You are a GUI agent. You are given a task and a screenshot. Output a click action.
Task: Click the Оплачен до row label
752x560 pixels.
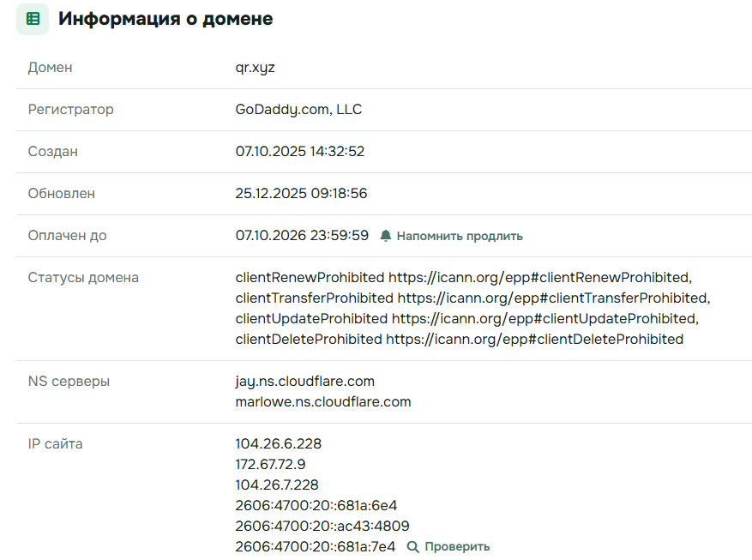click(67, 236)
